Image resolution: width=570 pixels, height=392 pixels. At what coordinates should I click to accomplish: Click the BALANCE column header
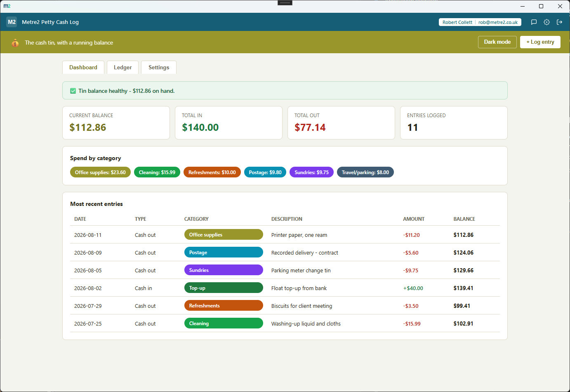point(464,219)
